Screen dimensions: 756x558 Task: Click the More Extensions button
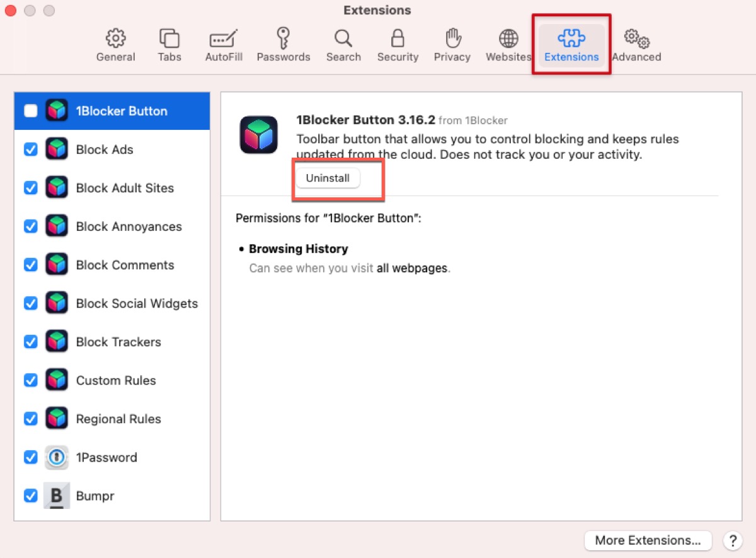pos(648,540)
